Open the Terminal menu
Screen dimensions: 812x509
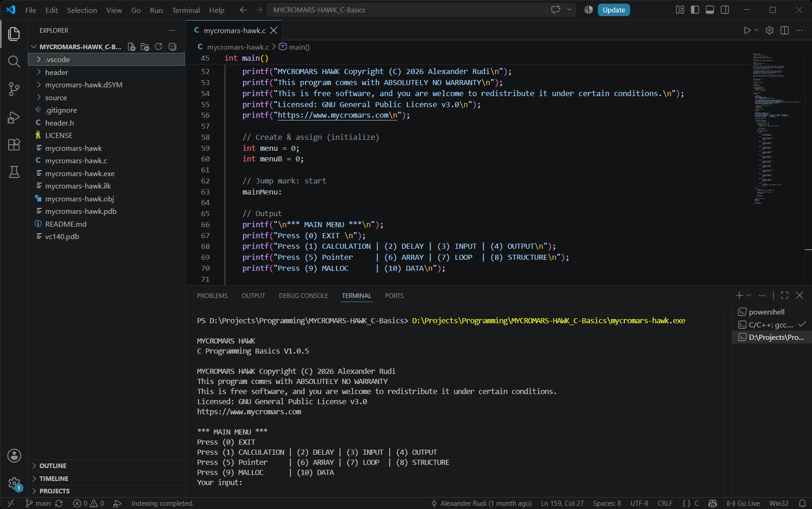pos(186,10)
